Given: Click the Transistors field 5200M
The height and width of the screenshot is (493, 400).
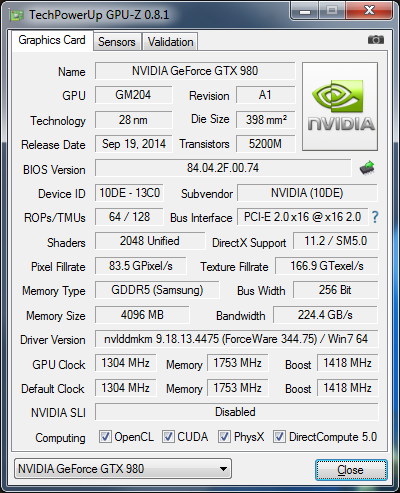Looking at the screenshot, I should [x=265, y=144].
